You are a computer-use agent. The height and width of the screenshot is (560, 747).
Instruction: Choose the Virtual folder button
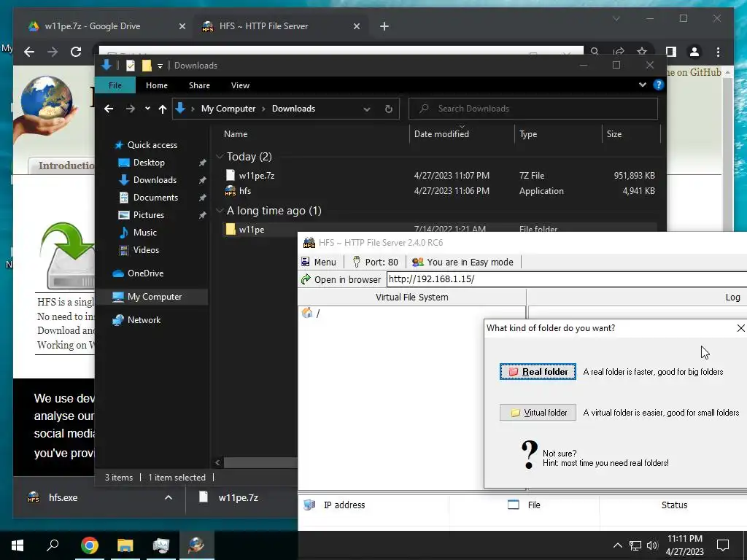(538, 413)
